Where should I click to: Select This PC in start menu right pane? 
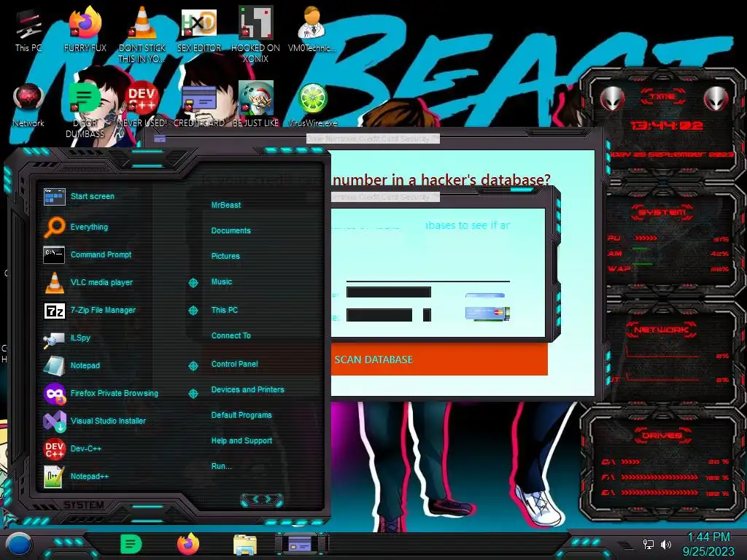(225, 310)
